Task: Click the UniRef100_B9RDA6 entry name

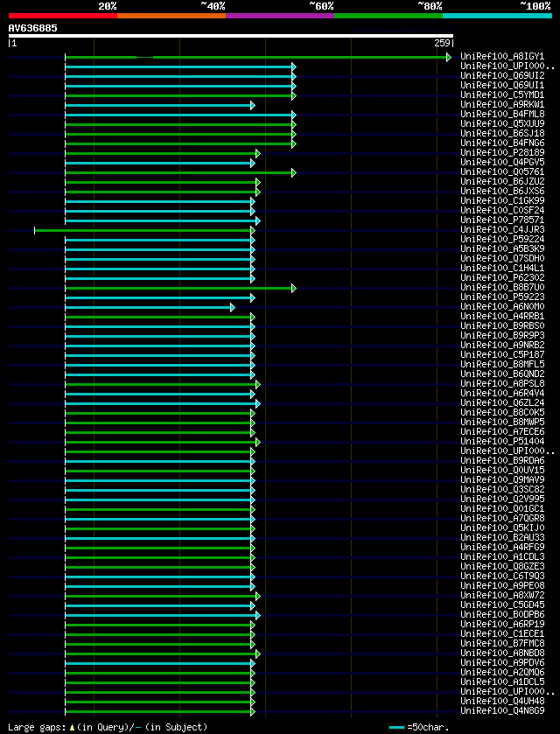Action: tap(502, 461)
